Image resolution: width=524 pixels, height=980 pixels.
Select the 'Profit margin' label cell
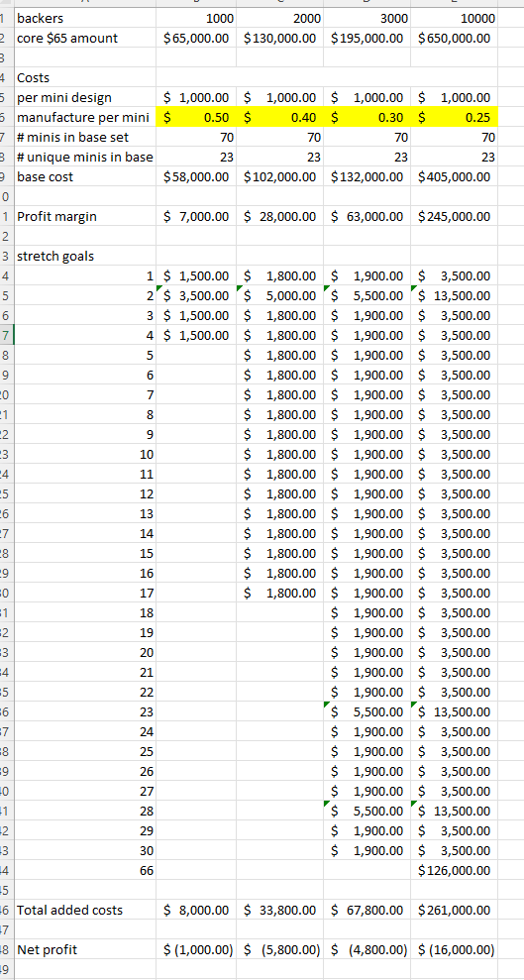pos(85,217)
